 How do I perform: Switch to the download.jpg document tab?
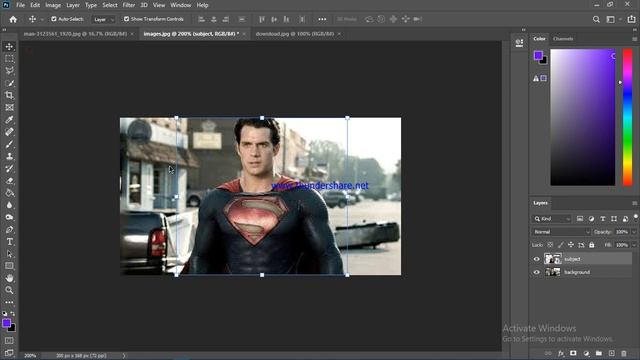(x=295, y=34)
